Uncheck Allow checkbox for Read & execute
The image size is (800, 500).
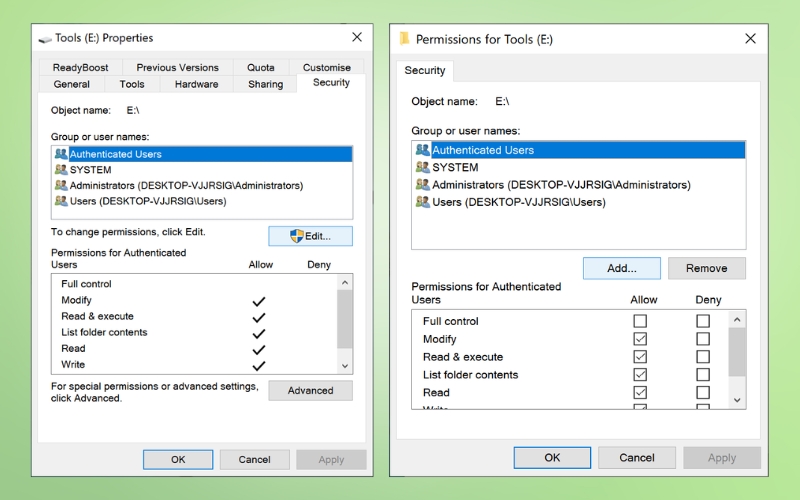pyautogui.click(x=640, y=357)
